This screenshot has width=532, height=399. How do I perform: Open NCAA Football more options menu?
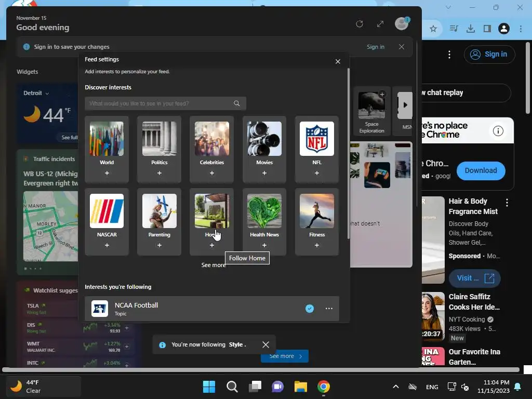point(329,309)
